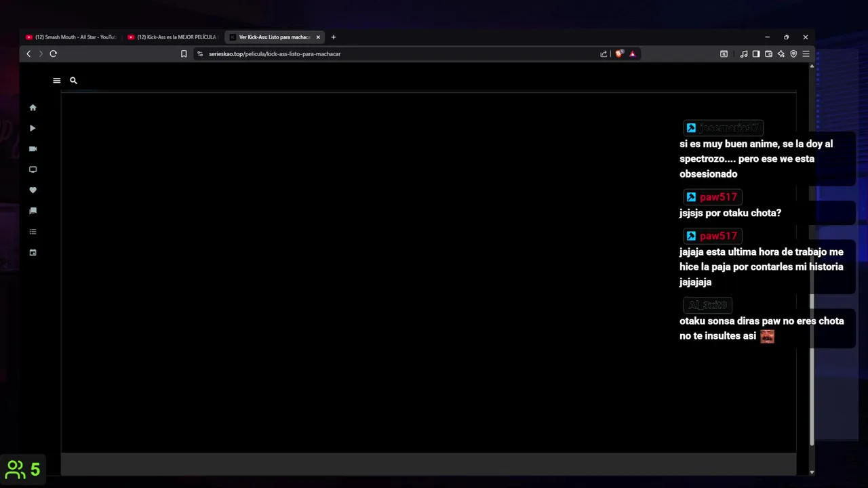This screenshot has width=868, height=488.
Task: Minimize the browser window
Action: click(x=767, y=37)
